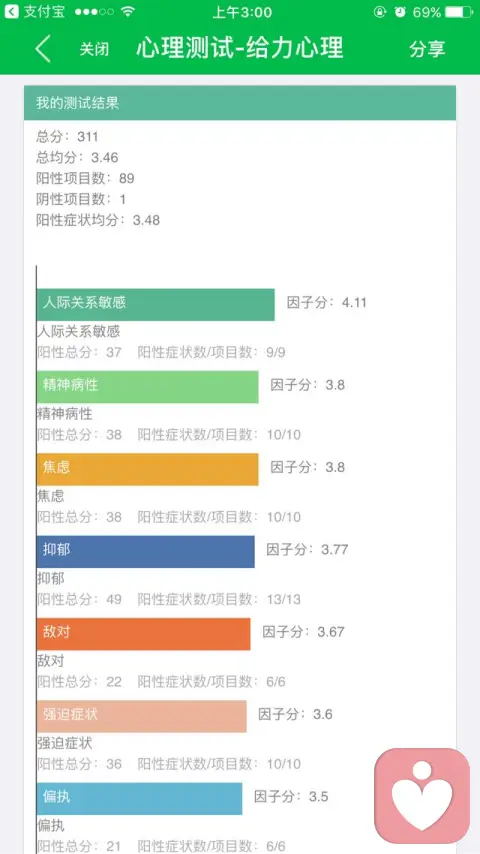Select the 焦虑 orange bar
The width and height of the screenshot is (480, 854).
[148, 469]
